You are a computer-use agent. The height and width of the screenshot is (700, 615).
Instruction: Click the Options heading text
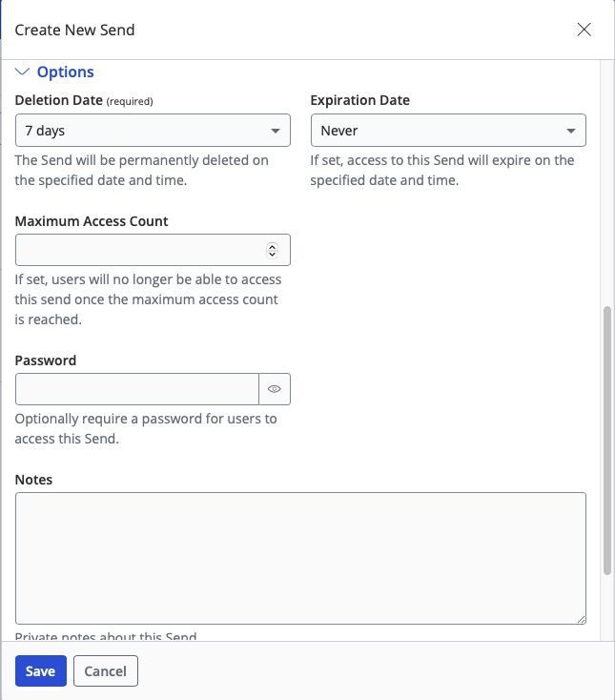(65, 72)
